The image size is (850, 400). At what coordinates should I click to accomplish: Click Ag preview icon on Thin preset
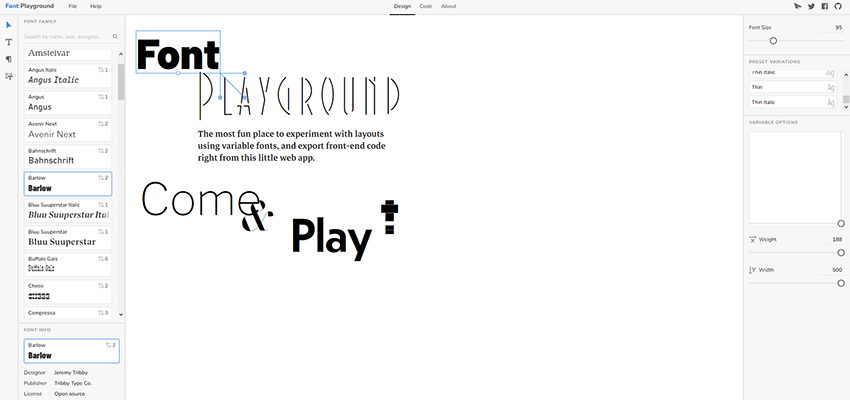point(830,87)
